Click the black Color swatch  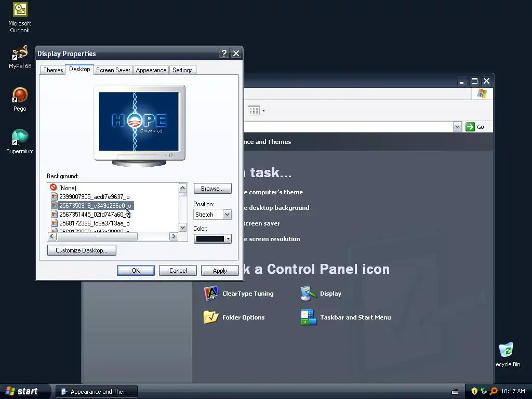click(x=210, y=239)
